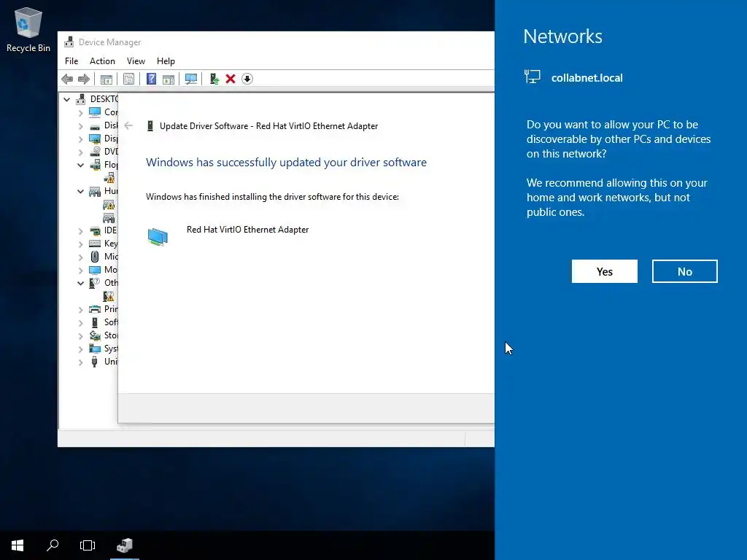Expand the Software devices chevron
Viewport: 747px width, 560px height.
[x=80, y=323]
